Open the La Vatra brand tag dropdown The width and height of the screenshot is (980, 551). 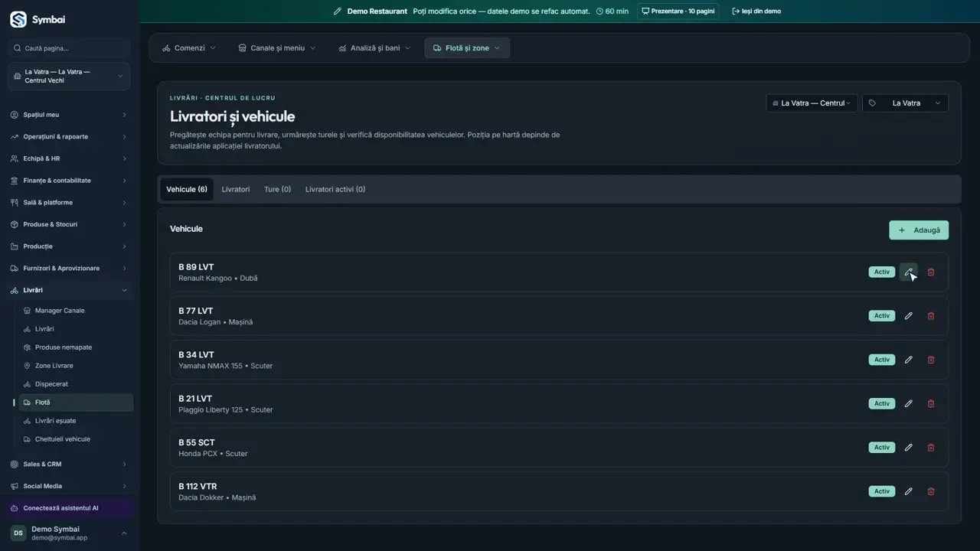(x=905, y=103)
